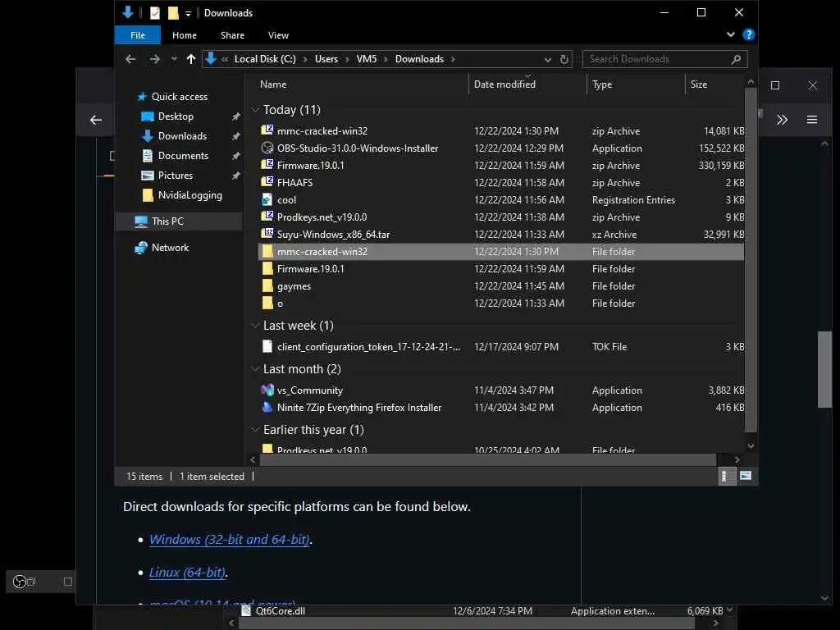The image size is (840, 630).
Task: Click VM5 in the address breadcrumb
Action: click(x=367, y=59)
